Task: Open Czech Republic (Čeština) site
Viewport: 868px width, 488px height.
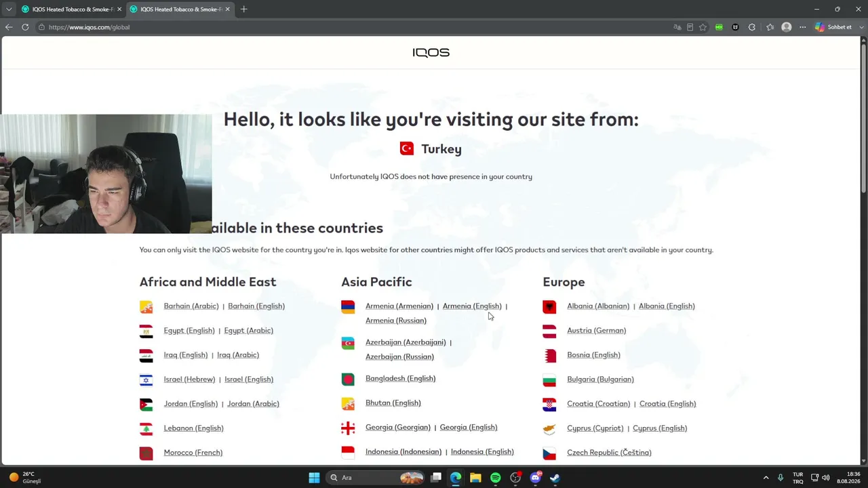Action: [609, 453]
